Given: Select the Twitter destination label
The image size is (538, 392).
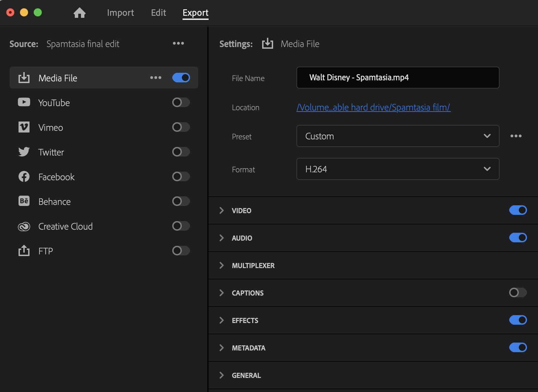Looking at the screenshot, I should click(51, 152).
